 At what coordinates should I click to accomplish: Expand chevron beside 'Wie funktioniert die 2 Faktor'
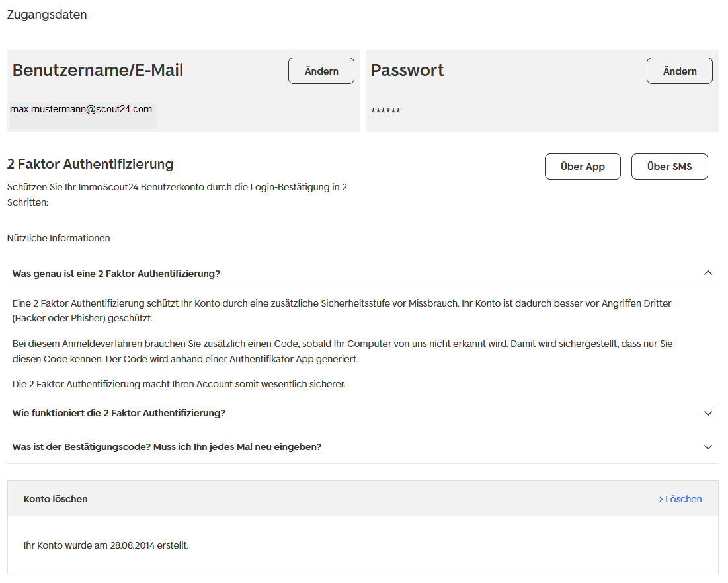(x=708, y=413)
